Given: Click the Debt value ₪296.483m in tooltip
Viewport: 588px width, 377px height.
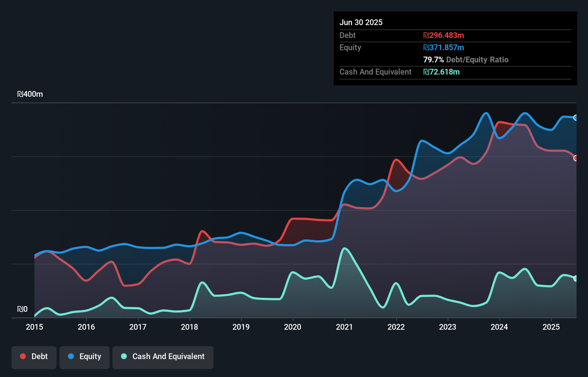Looking at the screenshot, I should tap(444, 35).
